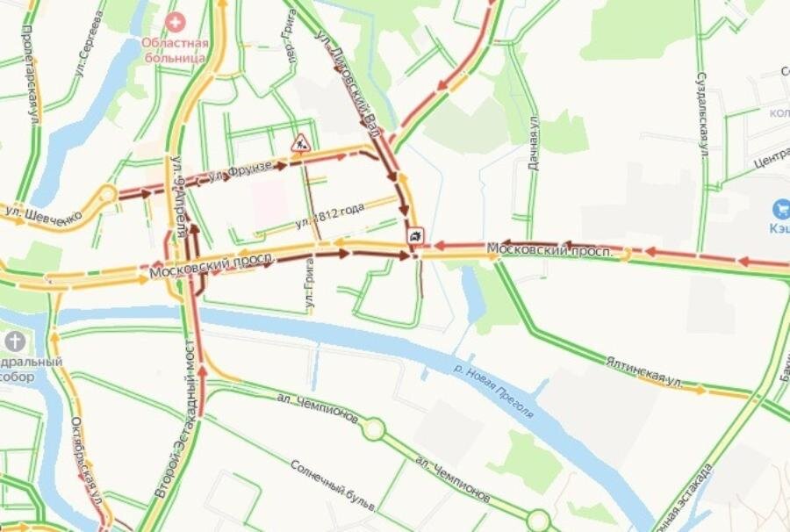Click the road works warning icon
Screen dimensions: 790x532
pyautogui.click(x=300, y=143)
